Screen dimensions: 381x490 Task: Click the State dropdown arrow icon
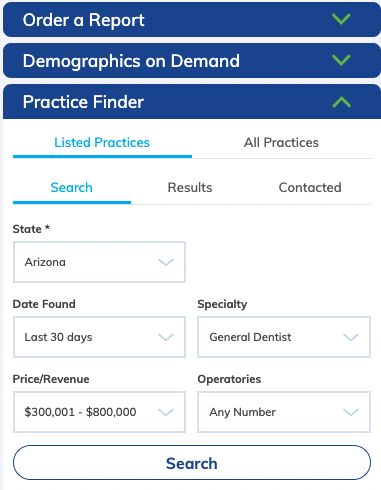pyautogui.click(x=166, y=262)
